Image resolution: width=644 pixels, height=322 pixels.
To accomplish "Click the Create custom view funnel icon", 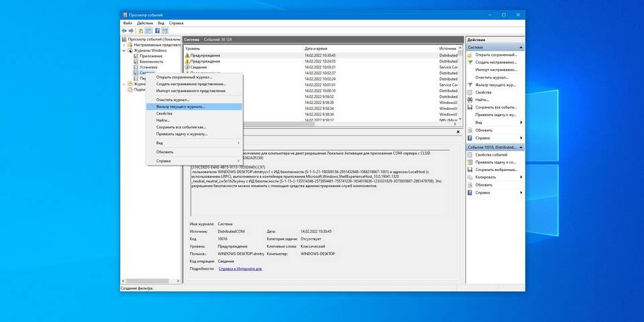I will tap(470, 62).
